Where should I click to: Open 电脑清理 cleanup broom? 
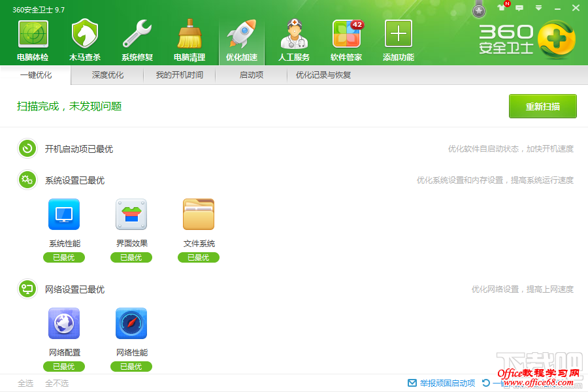pos(189,41)
